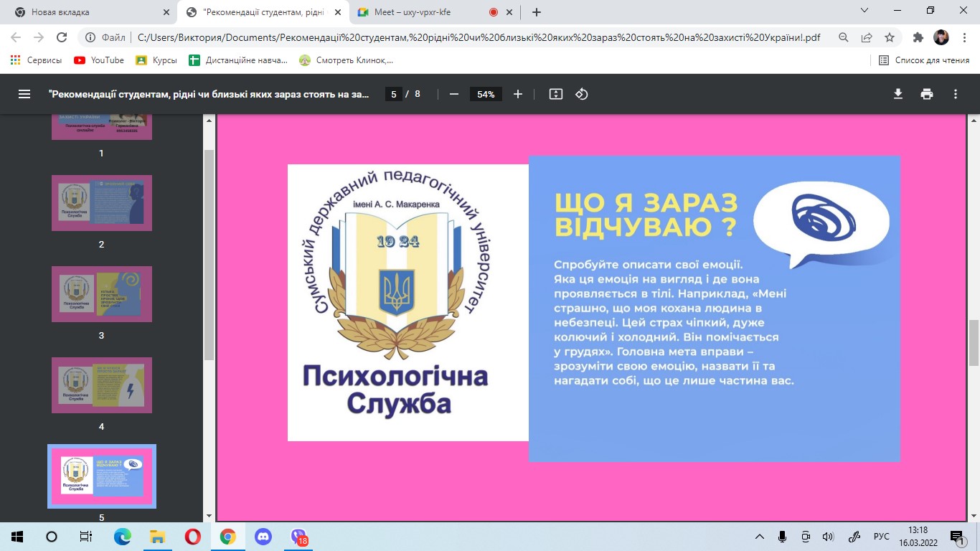Image resolution: width=980 pixels, height=551 pixels.
Task: Launch Microsoft Edge from the taskbar
Action: (122, 537)
